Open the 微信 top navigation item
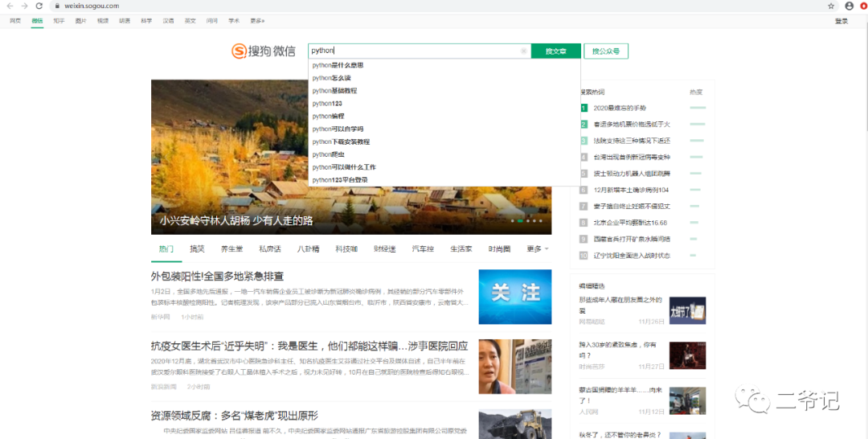The width and height of the screenshot is (868, 439). click(37, 20)
